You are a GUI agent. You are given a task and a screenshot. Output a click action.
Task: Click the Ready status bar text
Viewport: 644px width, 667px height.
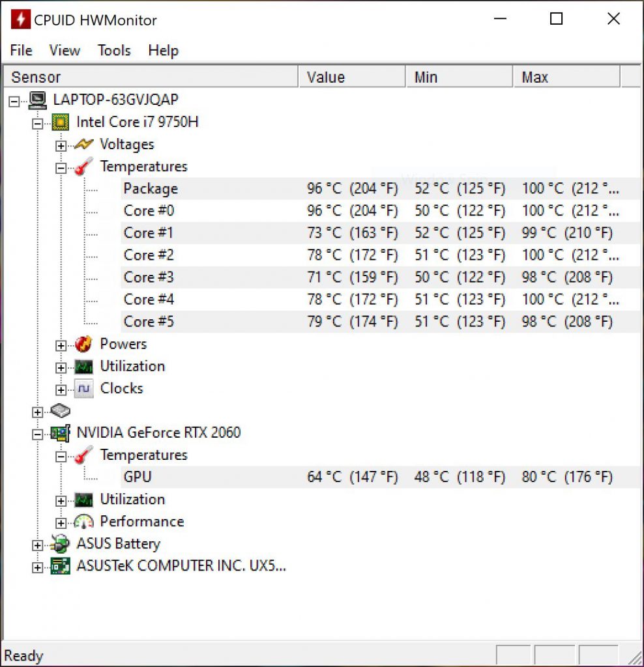pos(23,655)
